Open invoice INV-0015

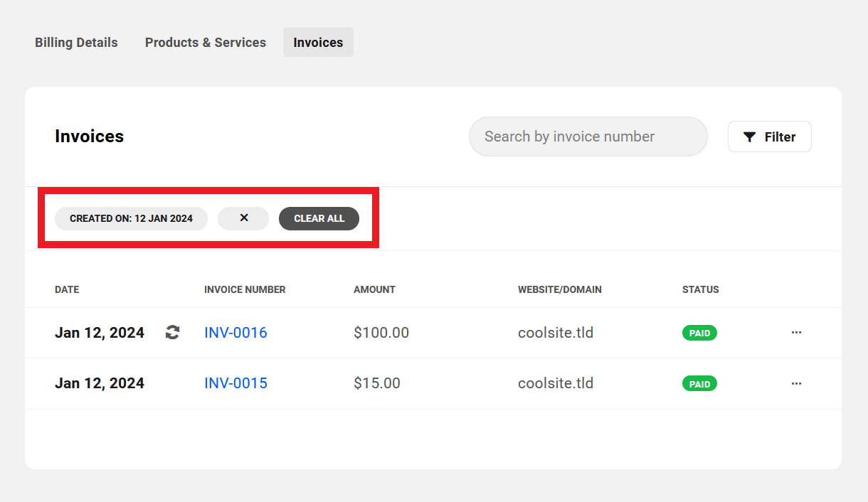pyautogui.click(x=235, y=383)
